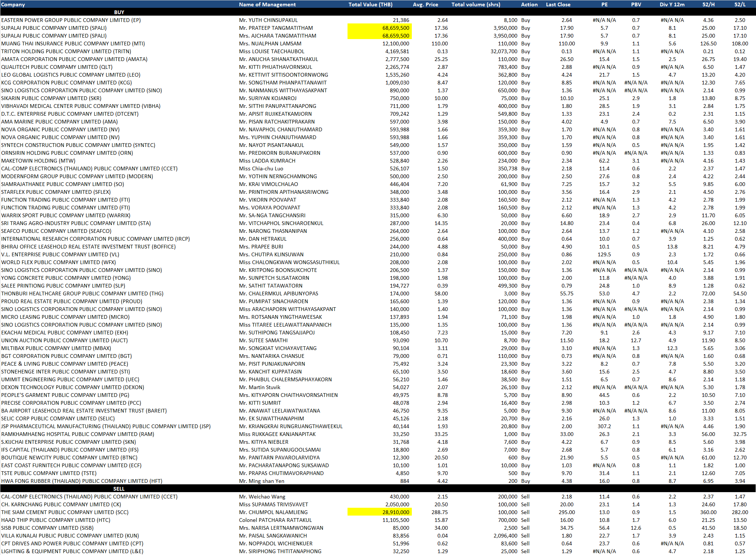Image resolution: width=756 pixels, height=555 pixels.
Task: Click Miss LOUISE TAECHAUBOL name cell
Action: pos(272,51)
